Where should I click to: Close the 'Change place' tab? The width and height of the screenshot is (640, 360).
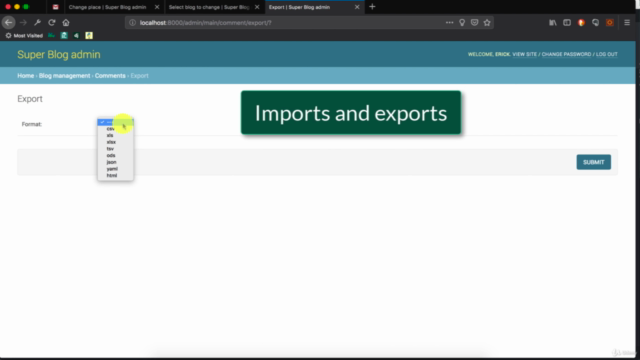[157, 7]
